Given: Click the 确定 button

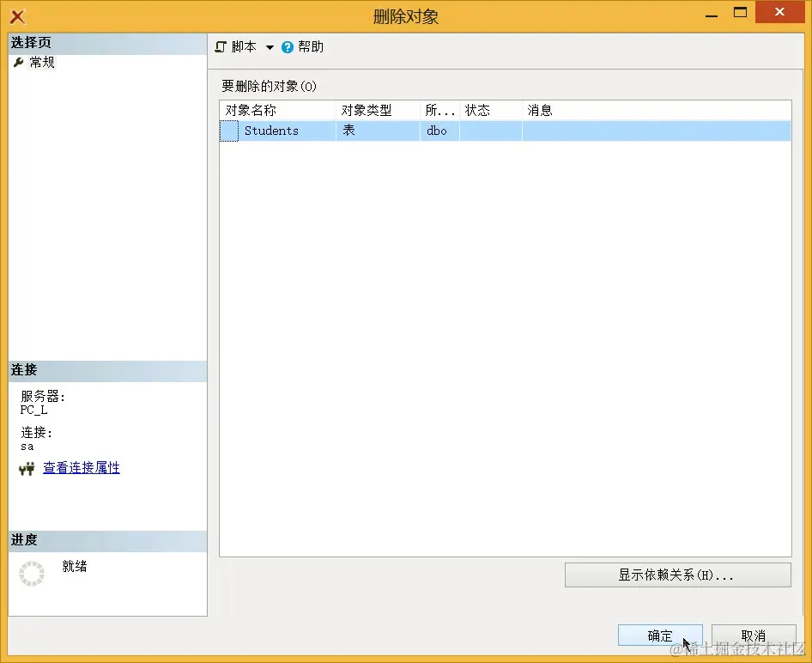Looking at the screenshot, I should pyautogui.click(x=660, y=636).
